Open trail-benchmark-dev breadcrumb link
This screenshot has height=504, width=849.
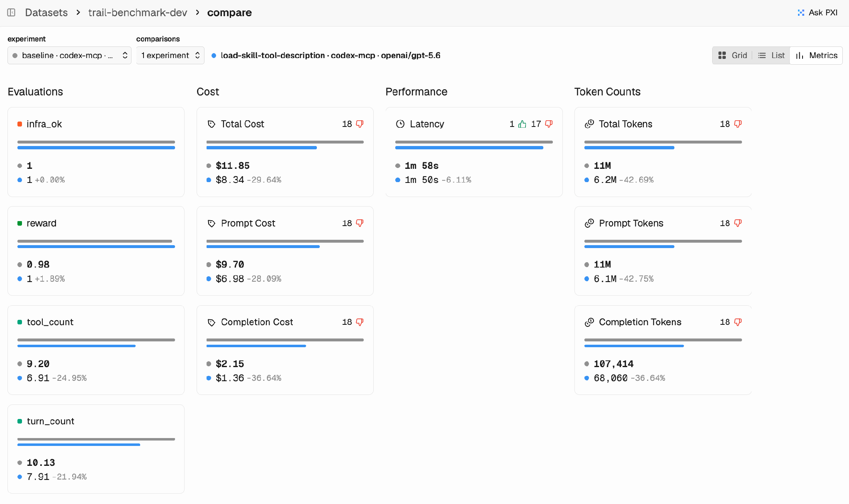point(138,12)
